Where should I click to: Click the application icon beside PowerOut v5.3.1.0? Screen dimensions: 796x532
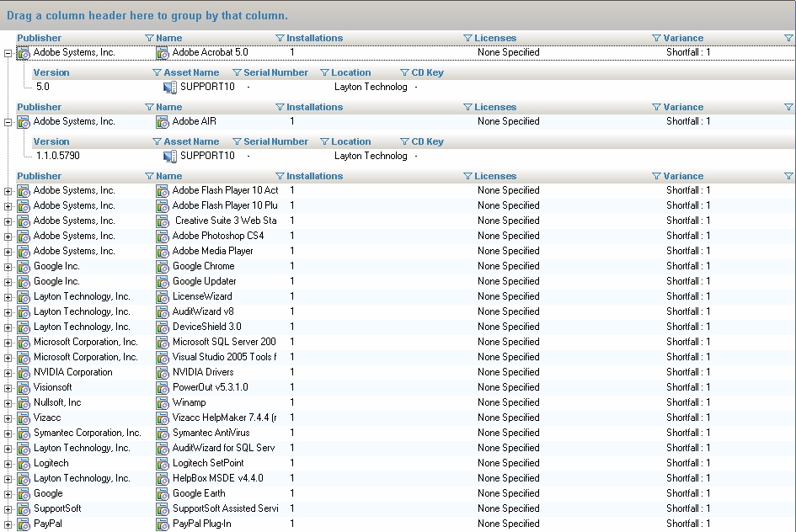[x=163, y=388]
